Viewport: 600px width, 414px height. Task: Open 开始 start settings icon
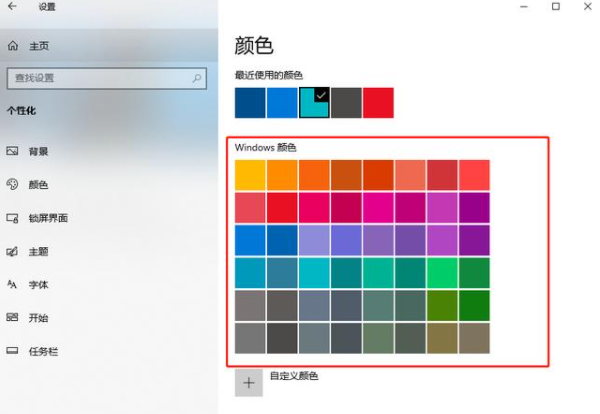click(x=13, y=318)
